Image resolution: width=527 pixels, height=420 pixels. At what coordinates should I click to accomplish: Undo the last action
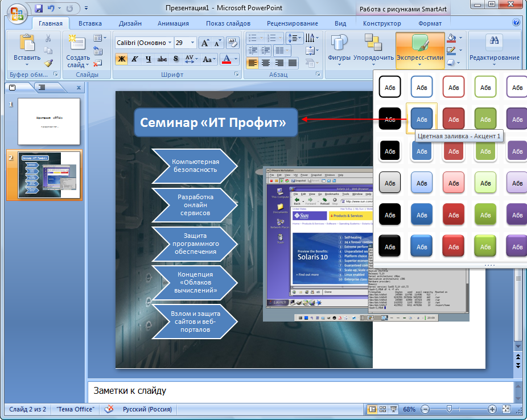(51, 8)
